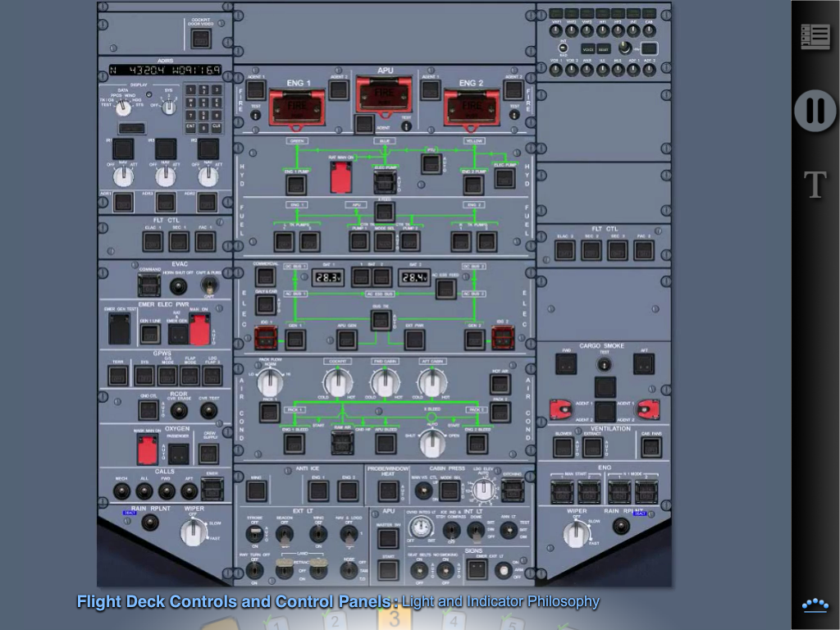Toggle the oxygen MASK MAN ON guarded switch
Screen dimensions: 840x630
(148, 450)
